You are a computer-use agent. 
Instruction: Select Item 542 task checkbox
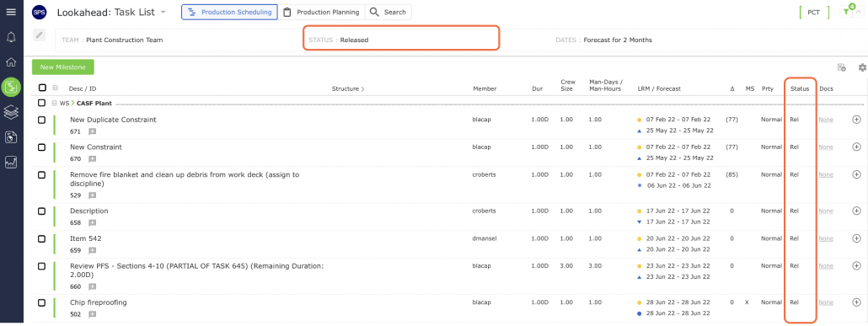42,238
